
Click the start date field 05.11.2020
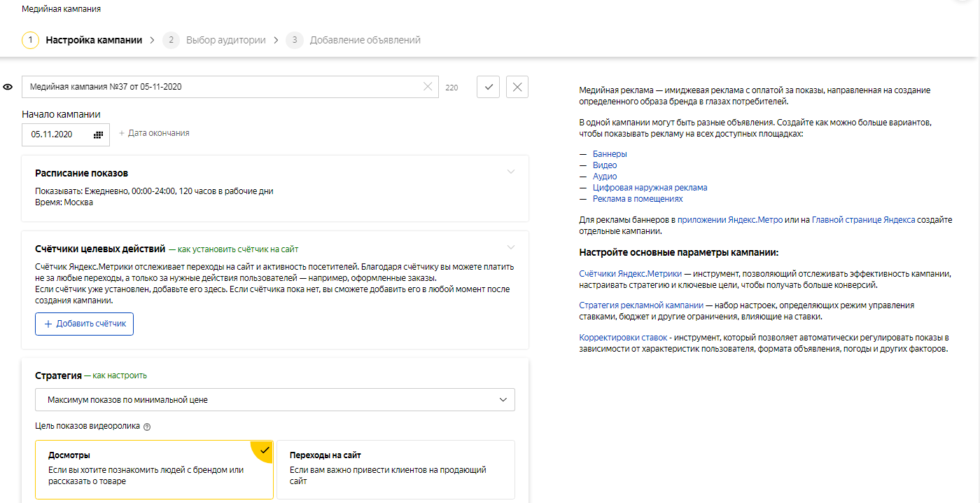tap(66, 135)
